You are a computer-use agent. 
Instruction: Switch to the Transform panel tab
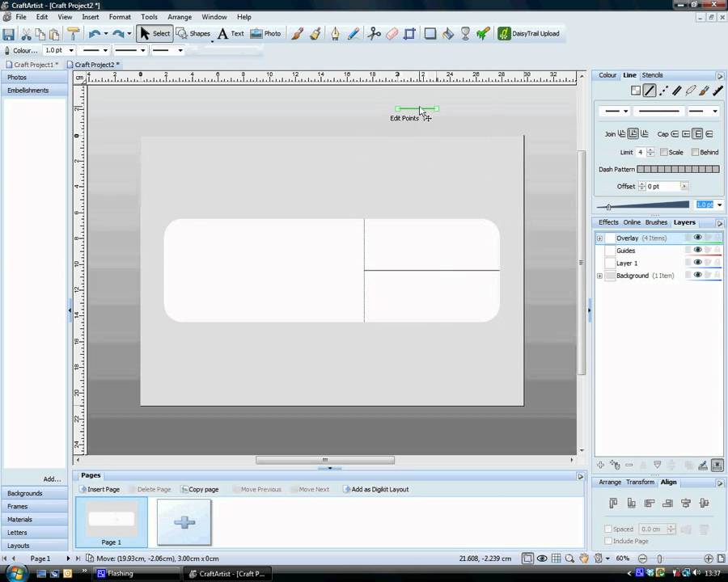[x=640, y=483]
